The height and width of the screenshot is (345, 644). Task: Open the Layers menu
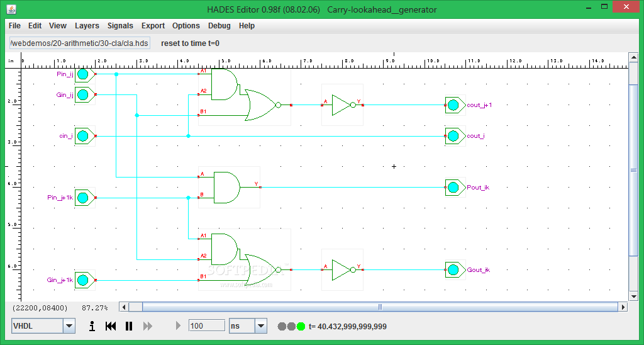pyautogui.click(x=87, y=25)
